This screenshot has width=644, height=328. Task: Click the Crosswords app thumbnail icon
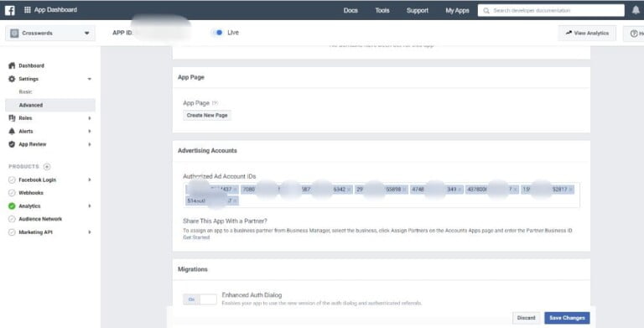(x=14, y=34)
